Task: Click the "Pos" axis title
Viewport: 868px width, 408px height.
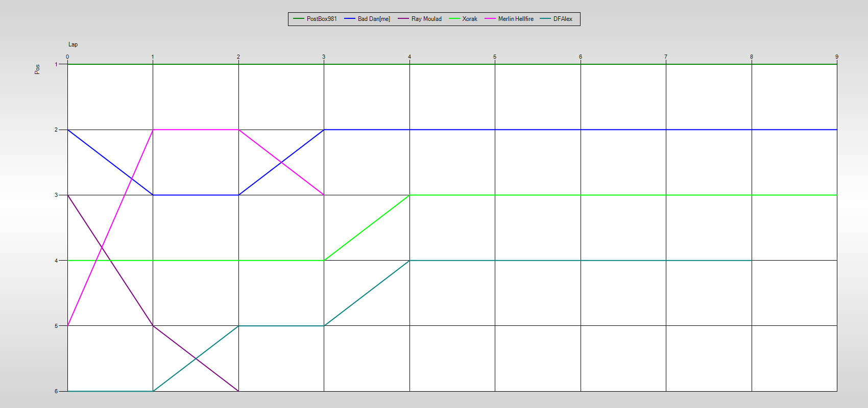Action: [x=37, y=69]
